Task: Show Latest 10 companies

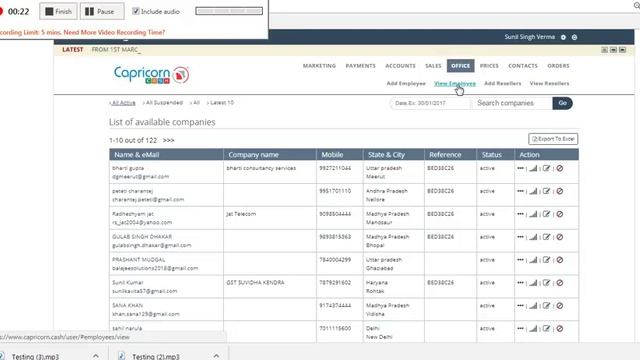Action: [x=222, y=103]
